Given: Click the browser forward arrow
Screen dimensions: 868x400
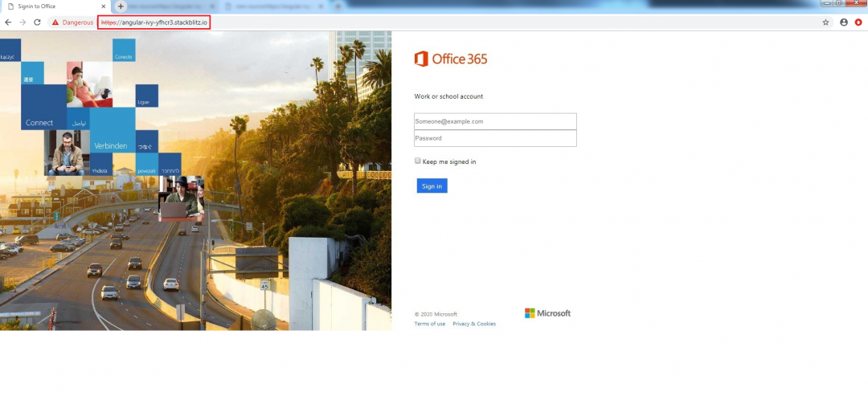Looking at the screenshot, I should click(23, 22).
